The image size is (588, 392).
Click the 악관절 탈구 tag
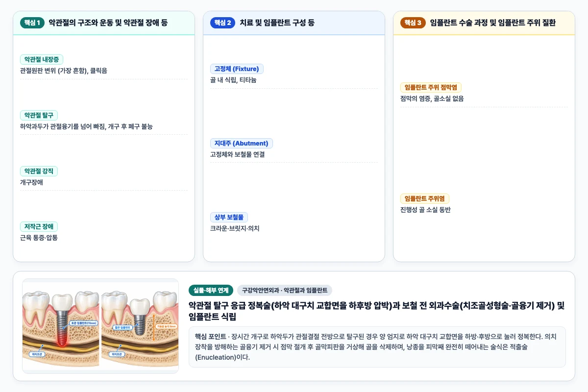point(39,116)
